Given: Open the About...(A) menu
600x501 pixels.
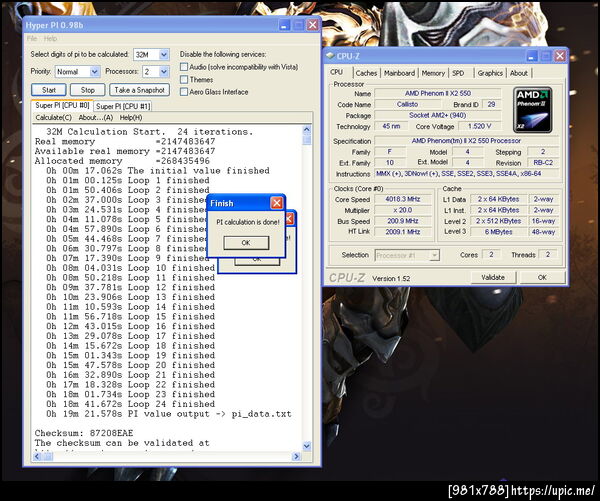Looking at the screenshot, I should 96,117.
